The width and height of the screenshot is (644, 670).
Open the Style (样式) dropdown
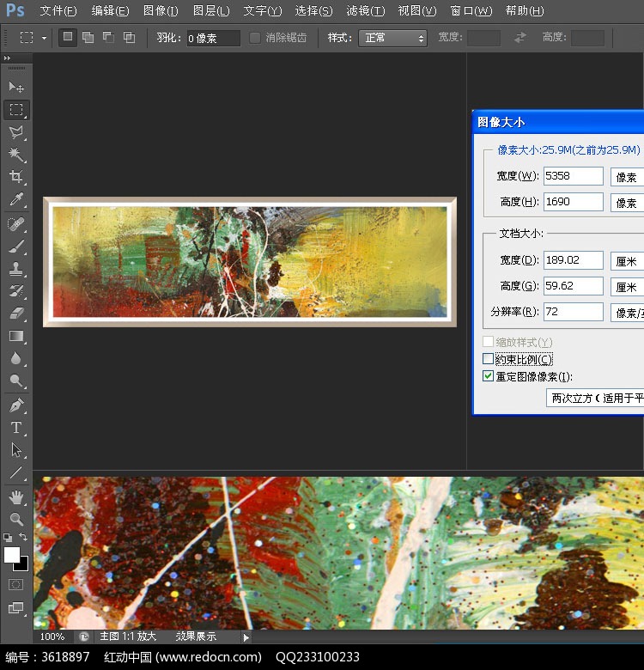(392, 38)
